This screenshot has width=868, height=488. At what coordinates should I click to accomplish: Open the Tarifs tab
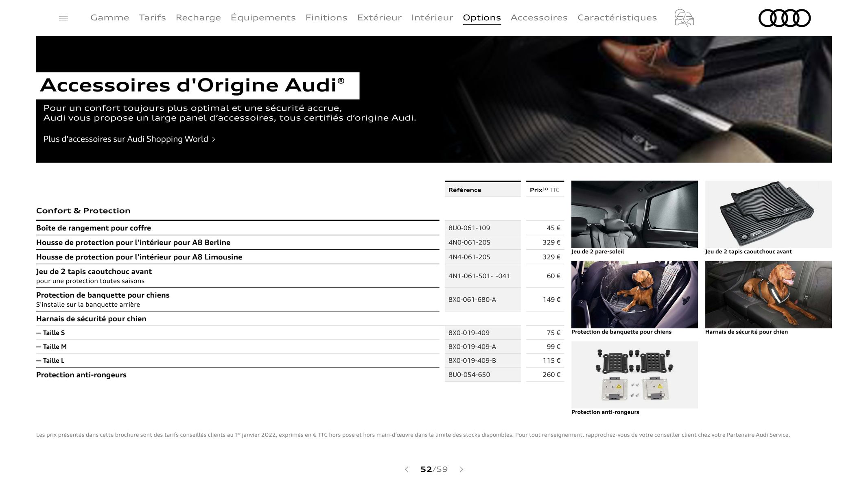(152, 17)
